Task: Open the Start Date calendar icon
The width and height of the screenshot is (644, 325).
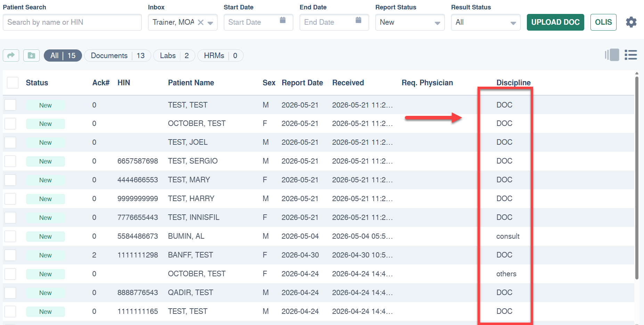Action: [283, 20]
